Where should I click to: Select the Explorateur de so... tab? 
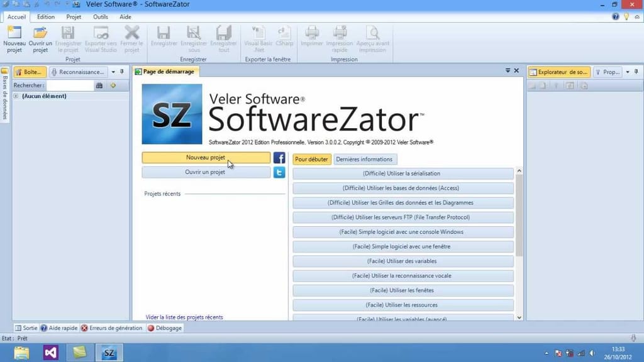point(559,72)
